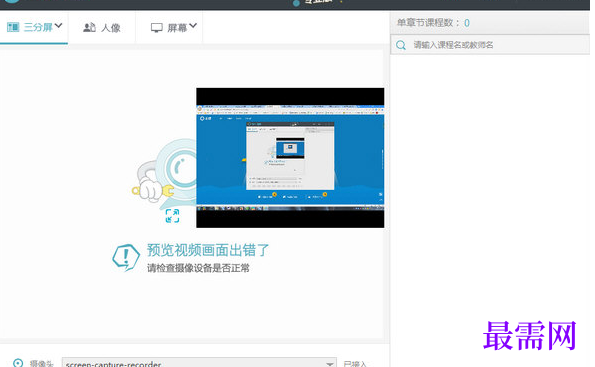Click the 已接入 status text
595x367 pixels.
tap(355, 364)
